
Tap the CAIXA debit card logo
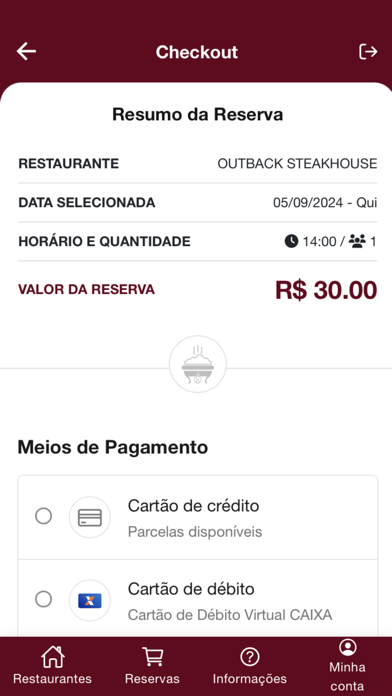click(90, 601)
